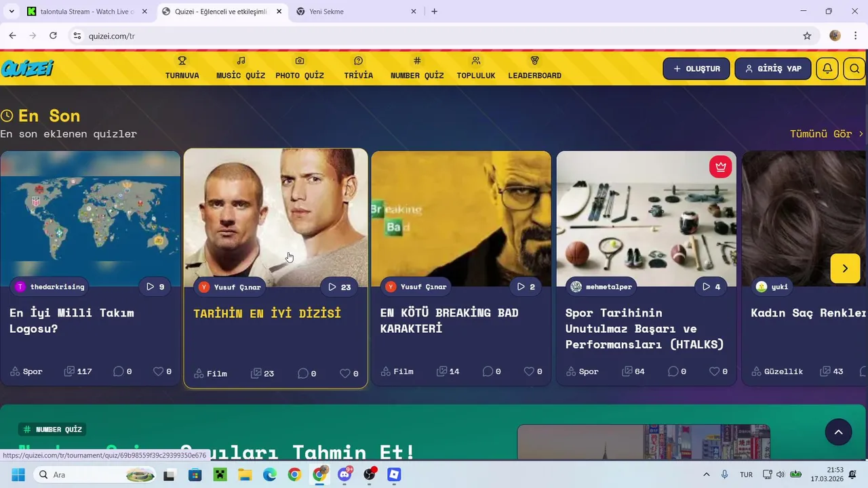The image size is (868, 488).
Task: Open the sports equipment quiz thumbnail
Action: tap(646, 218)
